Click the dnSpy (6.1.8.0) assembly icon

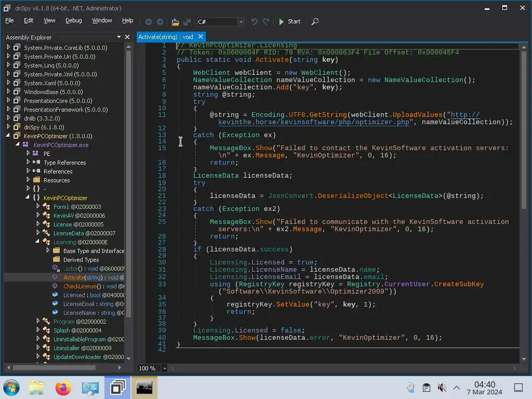(x=17, y=127)
